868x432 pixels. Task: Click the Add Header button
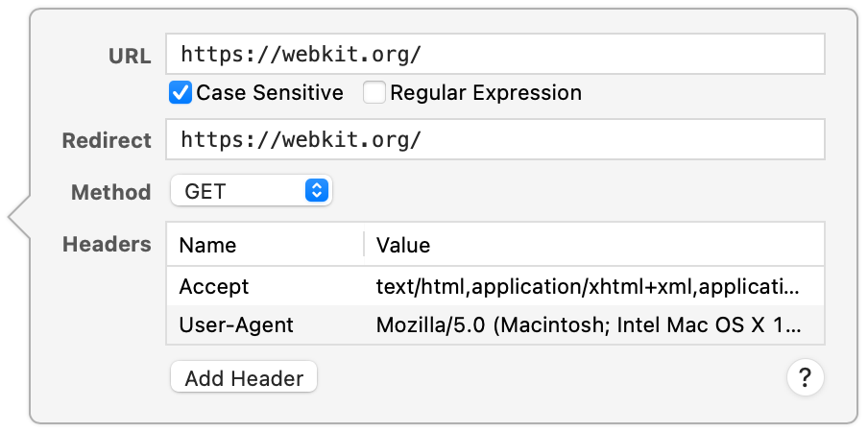click(x=244, y=378)
